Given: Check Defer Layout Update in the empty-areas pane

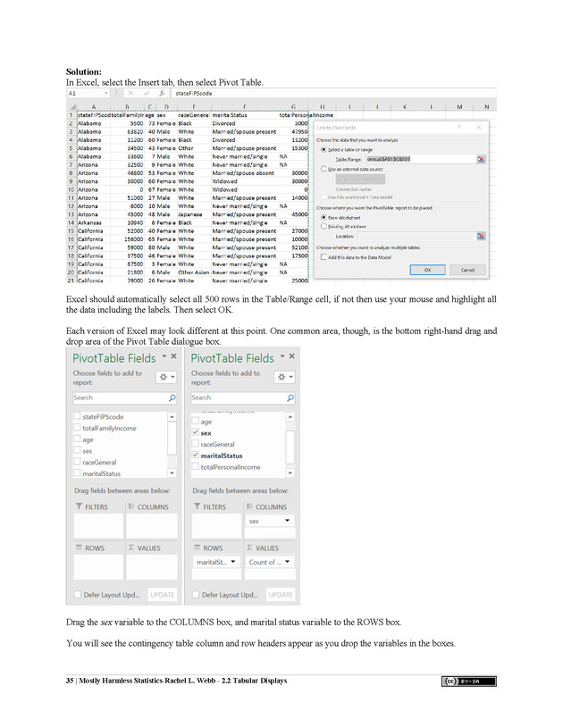Looking at the screenshot, I should [78, 594].
